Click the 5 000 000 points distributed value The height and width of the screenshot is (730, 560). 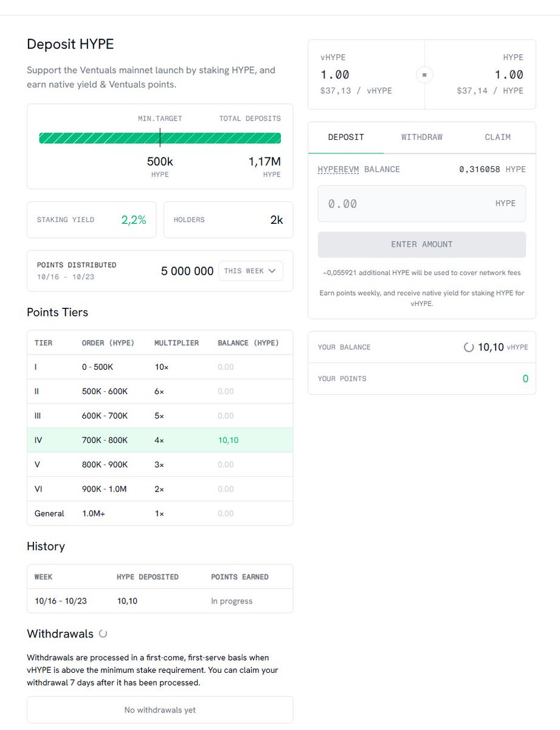pyautogui.click(x=187, y=271)
